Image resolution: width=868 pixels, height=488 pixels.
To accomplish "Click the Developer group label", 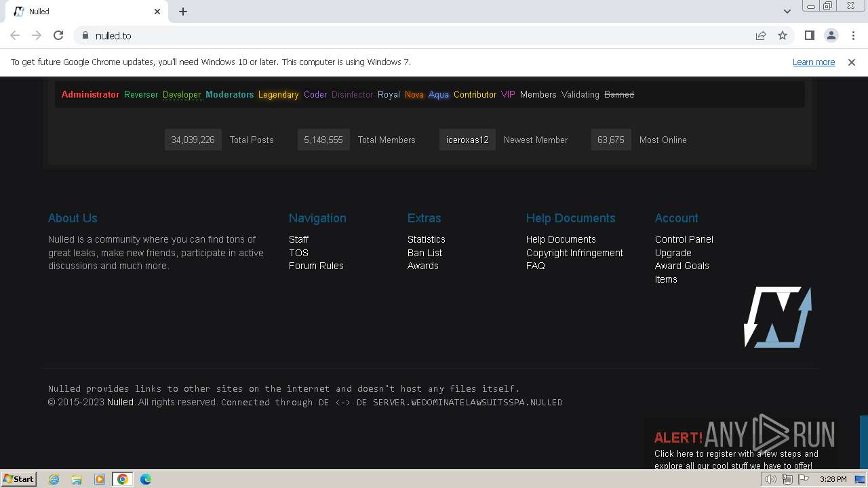I will pyautogui.click(x=182, y=94).
